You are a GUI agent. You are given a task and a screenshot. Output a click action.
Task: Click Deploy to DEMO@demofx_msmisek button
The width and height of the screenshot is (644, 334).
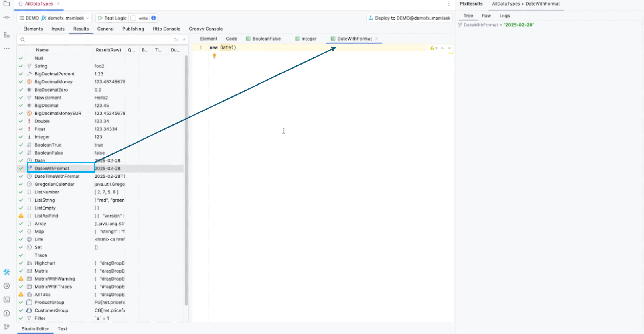[x=409, y=18]
